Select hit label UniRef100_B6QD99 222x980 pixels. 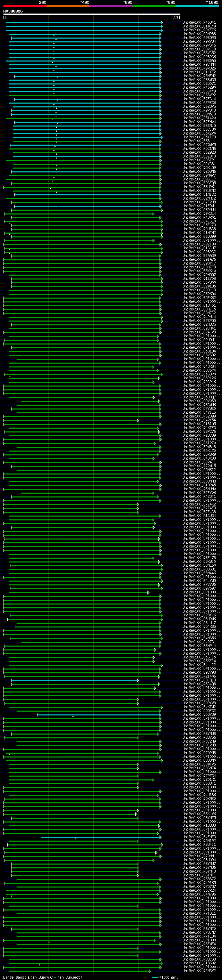(x=199, y=237)
